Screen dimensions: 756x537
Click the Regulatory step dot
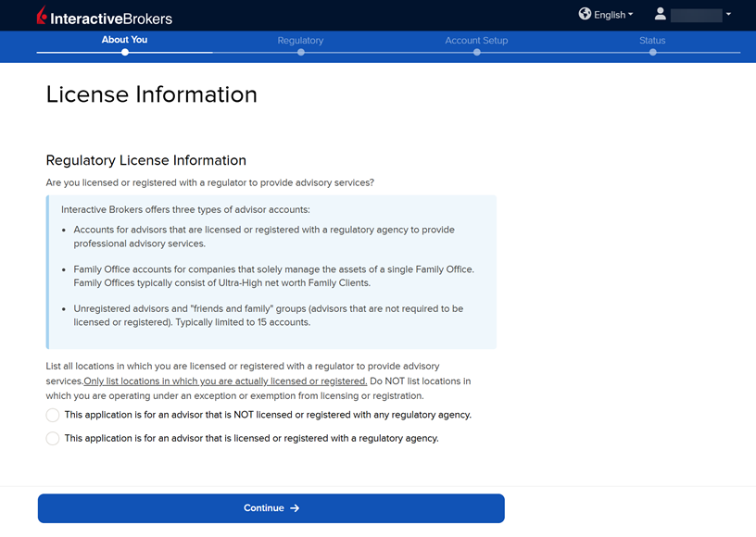(301, 53)
